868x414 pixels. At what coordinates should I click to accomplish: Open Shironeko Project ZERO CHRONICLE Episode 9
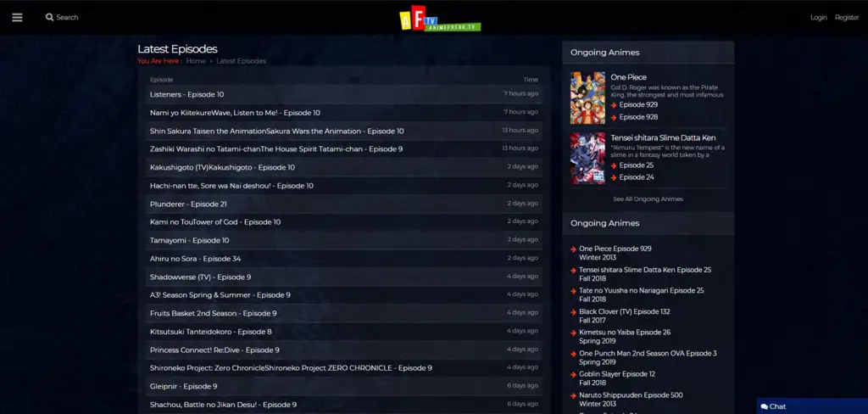point(292,367)
